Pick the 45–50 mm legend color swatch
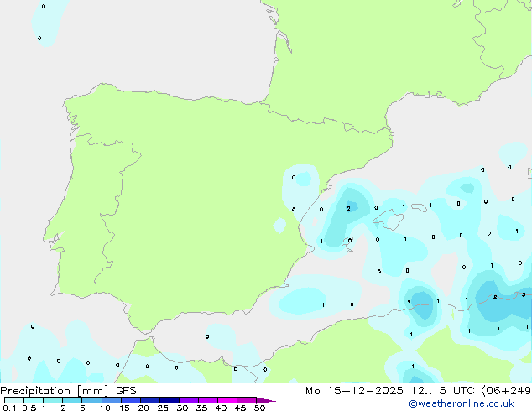Viewport: 532px width, 411px height. [x=247, y=400]
